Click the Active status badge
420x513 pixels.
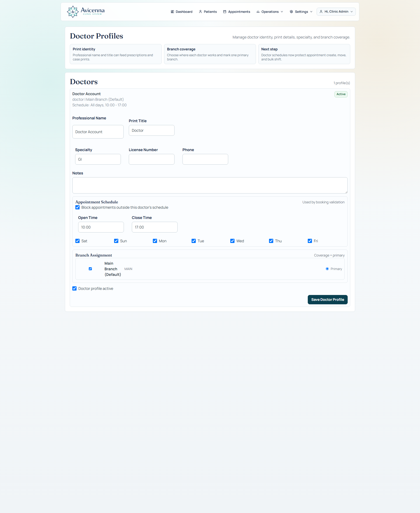(341, 94)
